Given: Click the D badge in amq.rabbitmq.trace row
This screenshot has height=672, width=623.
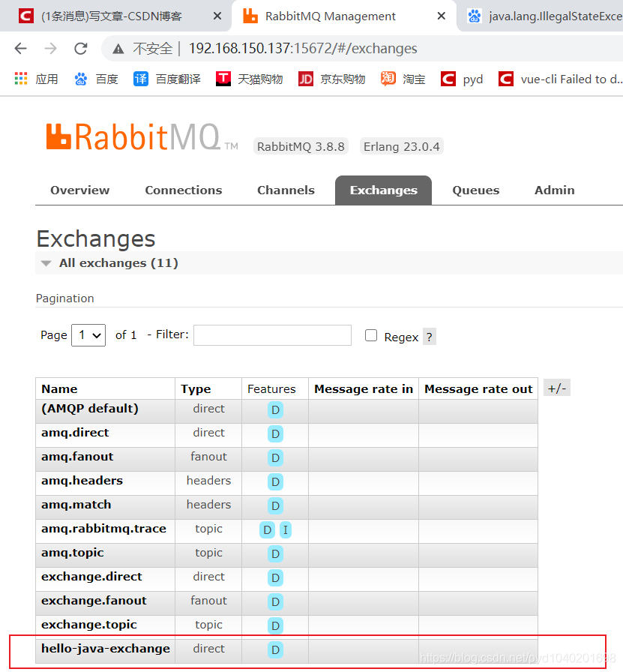Looking at the screenshot, I should (x=267, y=530).
